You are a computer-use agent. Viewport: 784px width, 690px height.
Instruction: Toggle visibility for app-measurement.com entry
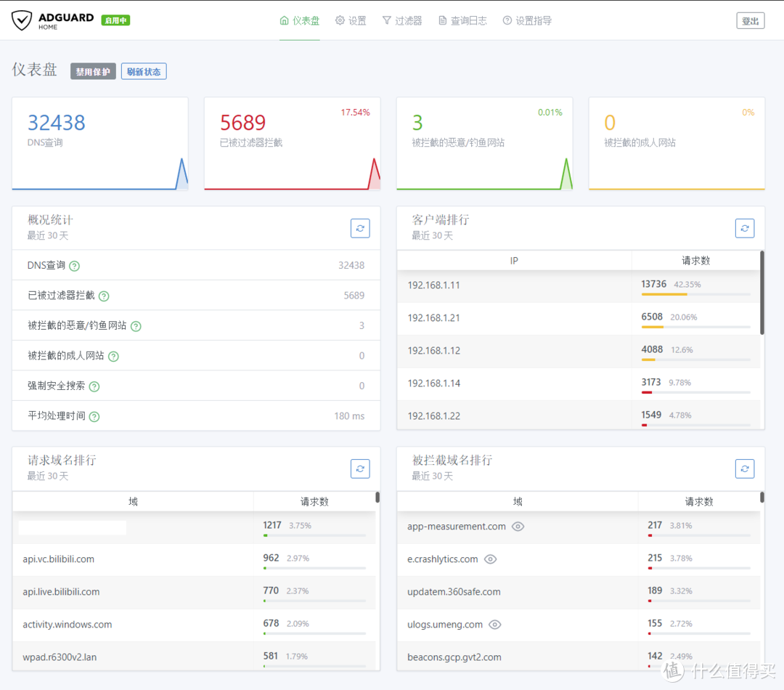(x=518, y=527)
